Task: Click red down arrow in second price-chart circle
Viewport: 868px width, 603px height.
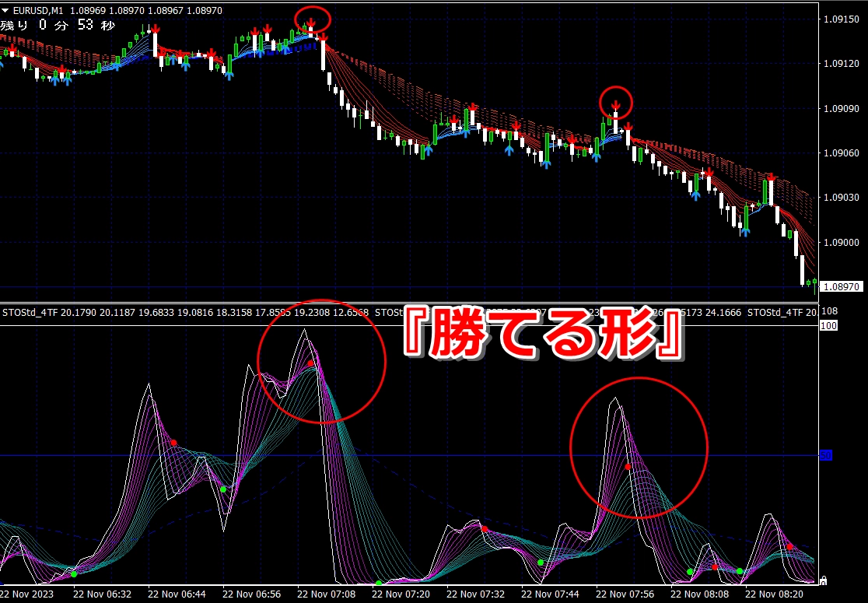Action: (615, 105)
